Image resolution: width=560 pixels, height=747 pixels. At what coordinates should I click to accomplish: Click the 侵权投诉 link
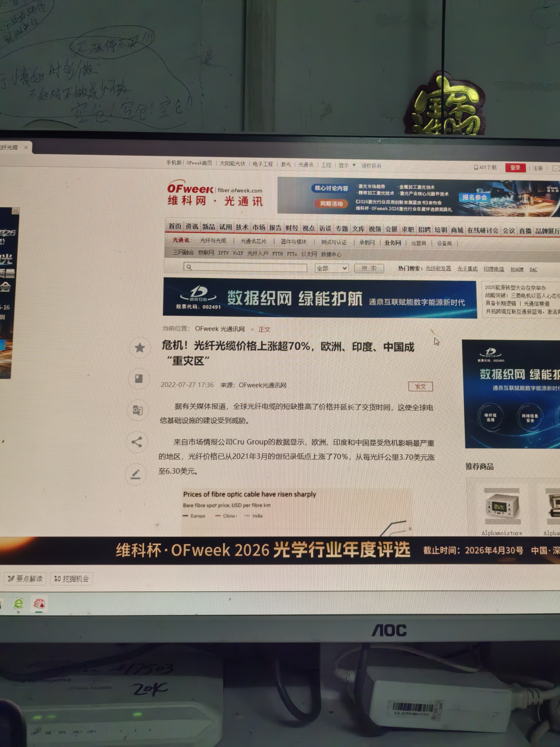tap(371, 166)
